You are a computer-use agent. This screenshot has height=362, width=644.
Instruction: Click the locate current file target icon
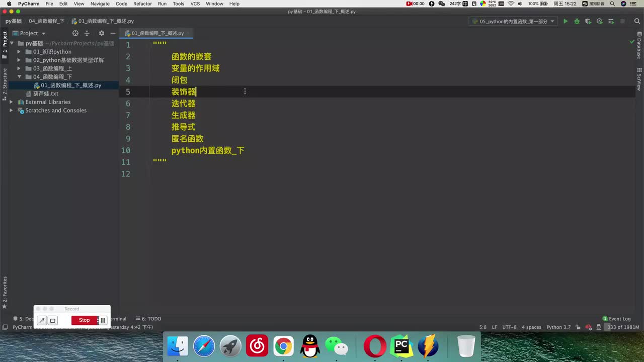click(x=75, y=33)
